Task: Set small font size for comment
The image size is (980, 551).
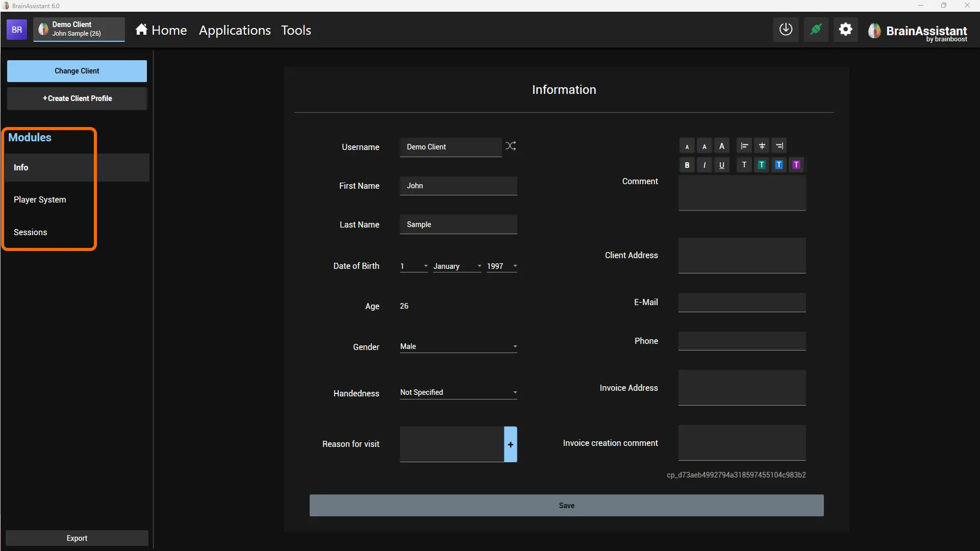Action: click(687, 146)
